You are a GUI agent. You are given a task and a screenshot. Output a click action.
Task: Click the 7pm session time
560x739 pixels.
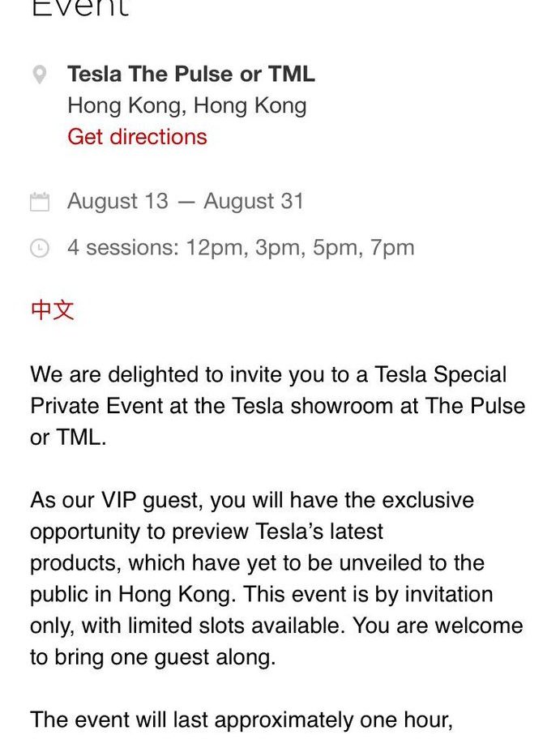[392, 248]
